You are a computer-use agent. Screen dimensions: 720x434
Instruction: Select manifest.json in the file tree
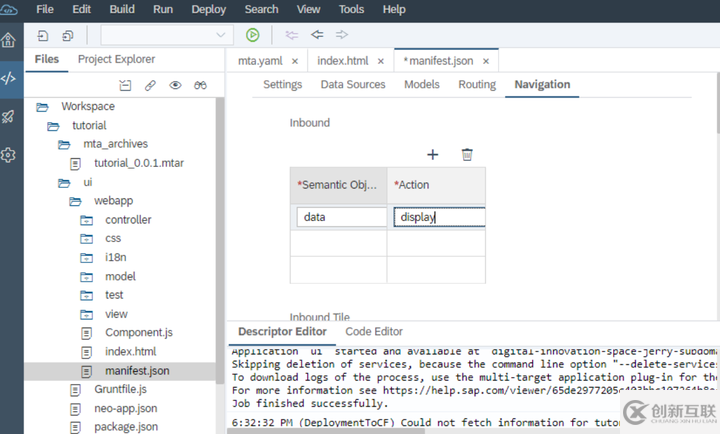(137, 371)
